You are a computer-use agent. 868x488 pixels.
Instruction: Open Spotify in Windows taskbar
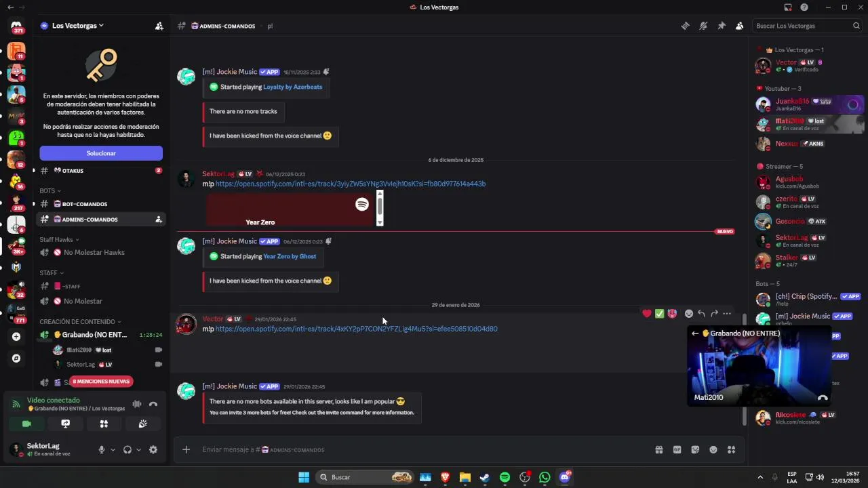(505, 477)
